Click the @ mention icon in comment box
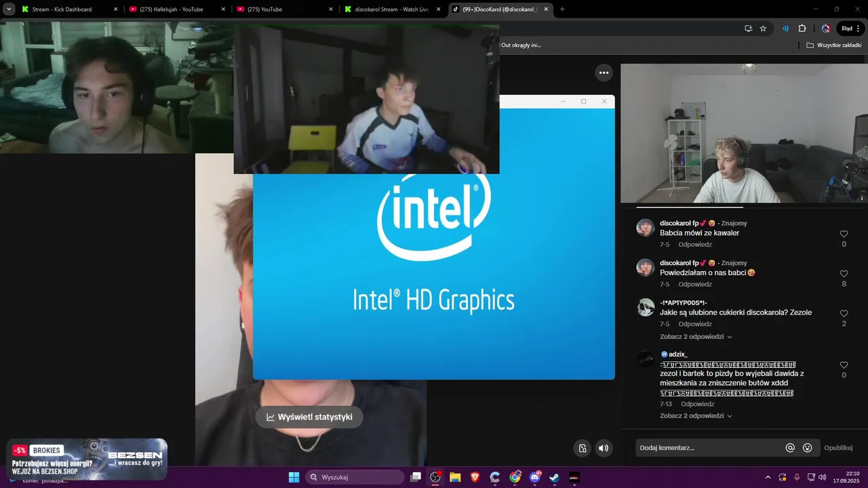The width and height of the screenshot is (868, 488). pyautogui.click(x=790, y=448)
